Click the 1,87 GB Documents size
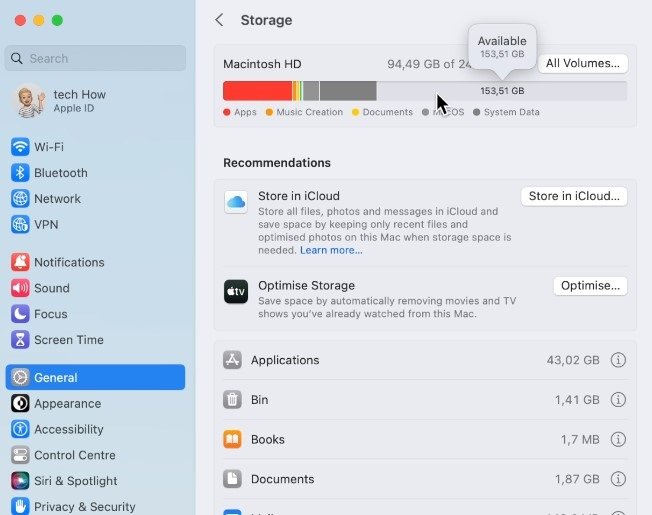Screen dimensions: 652x515 tap(577, 479)
